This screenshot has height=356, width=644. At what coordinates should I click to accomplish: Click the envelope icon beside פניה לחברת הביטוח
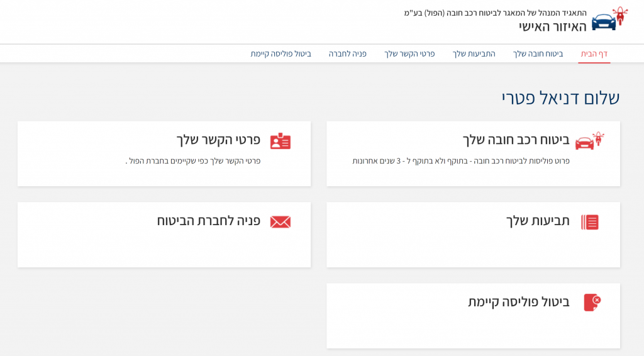tap(280, 222)
